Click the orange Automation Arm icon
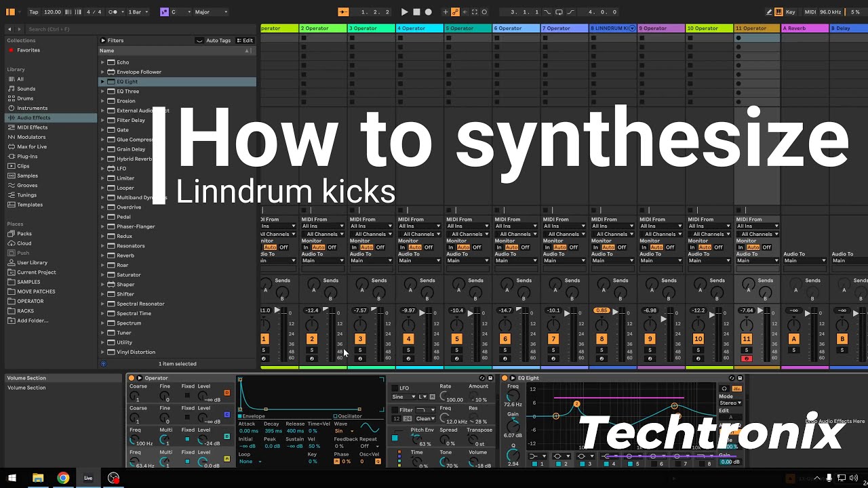 point(455,12)
